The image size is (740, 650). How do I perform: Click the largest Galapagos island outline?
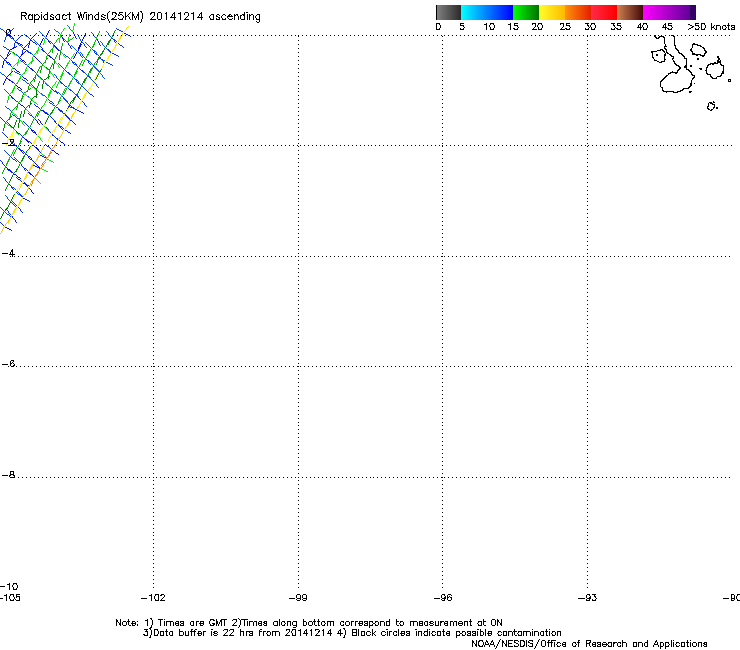click(675, 66)
